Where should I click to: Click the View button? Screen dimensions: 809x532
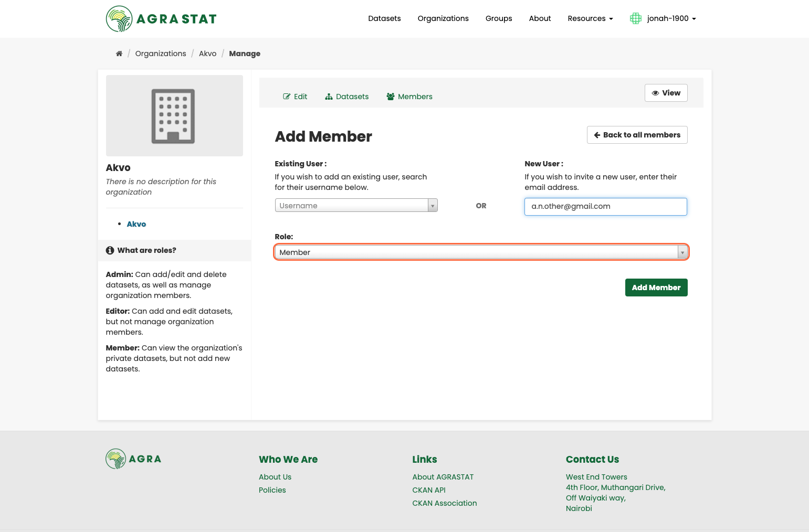[x=666, y=93]
